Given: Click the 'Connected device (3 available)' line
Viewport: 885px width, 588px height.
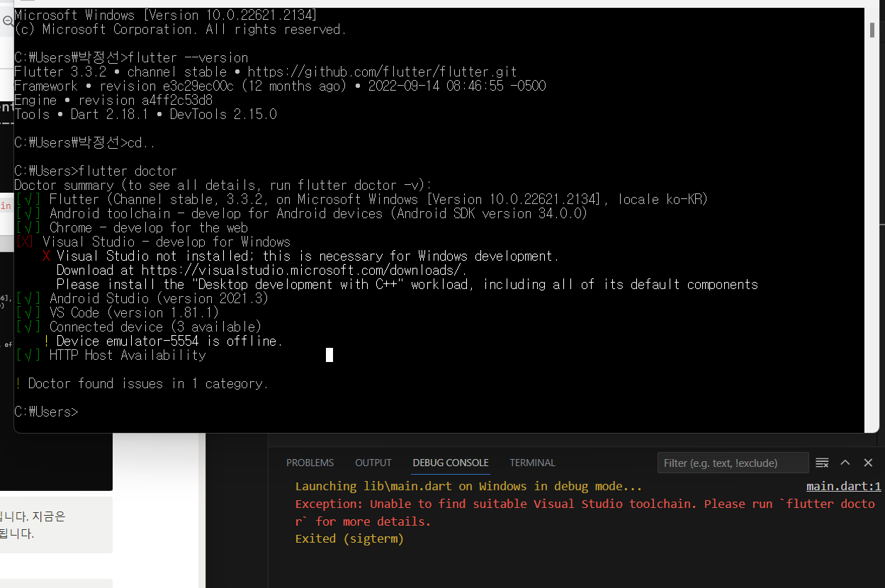Looking at the screenshot, I should click(138, 327).
